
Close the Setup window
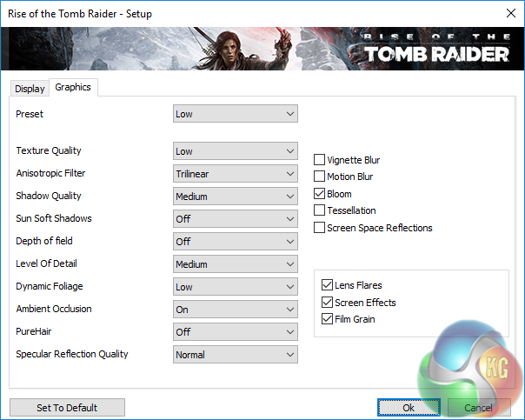511,13
